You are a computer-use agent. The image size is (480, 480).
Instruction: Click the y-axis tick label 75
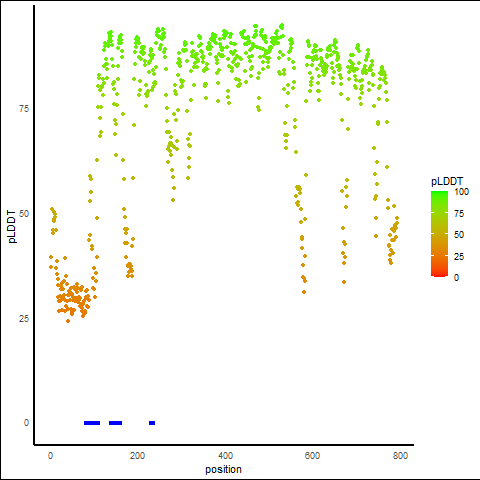click(24, 109)
